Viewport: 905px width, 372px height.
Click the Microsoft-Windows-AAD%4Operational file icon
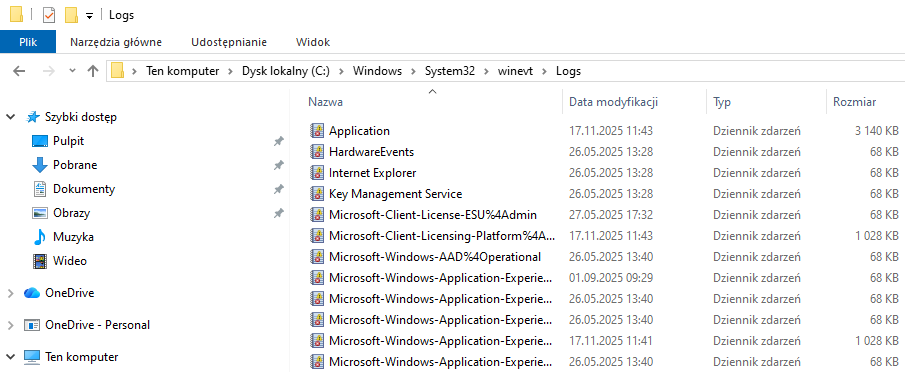tap(317, 257)
